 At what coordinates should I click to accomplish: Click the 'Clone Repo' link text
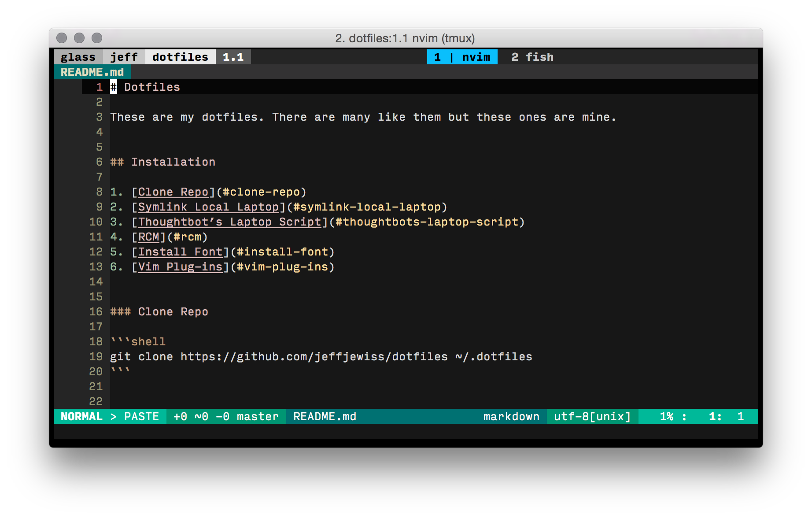(x=173, y=192)
